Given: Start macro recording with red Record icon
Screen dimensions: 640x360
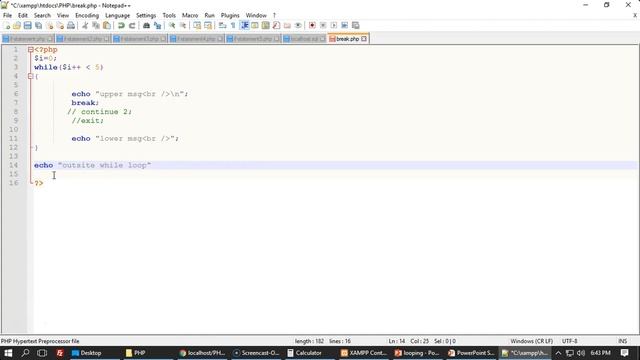Looking at the screenshot, I should pyautogui.click(x=312, y=25).
